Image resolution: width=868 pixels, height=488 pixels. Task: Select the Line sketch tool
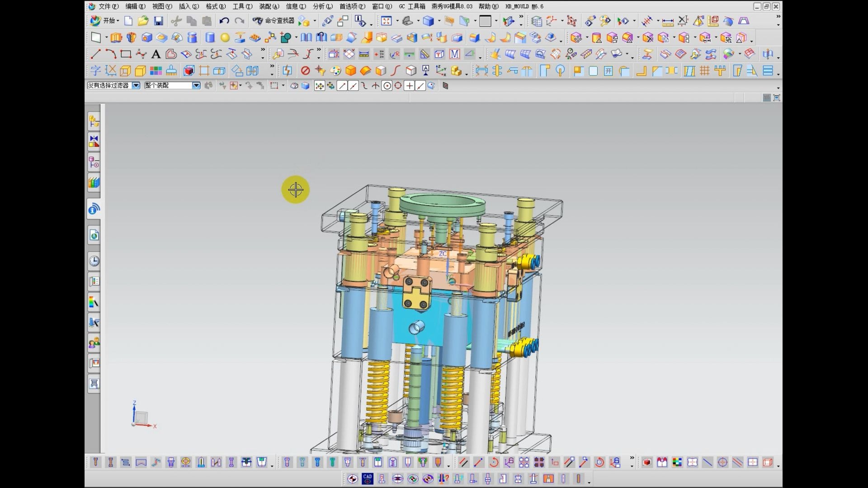tap(95, 55)
